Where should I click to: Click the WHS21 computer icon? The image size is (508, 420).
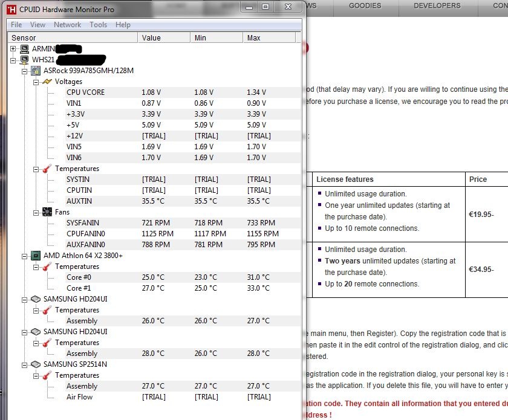24,60
